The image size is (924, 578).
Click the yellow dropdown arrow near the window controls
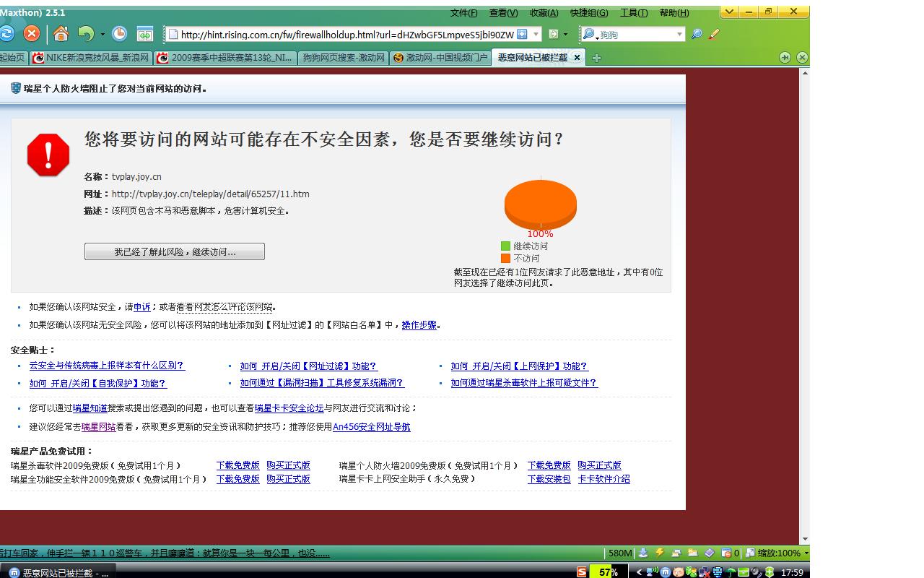(x=728, y=12)
